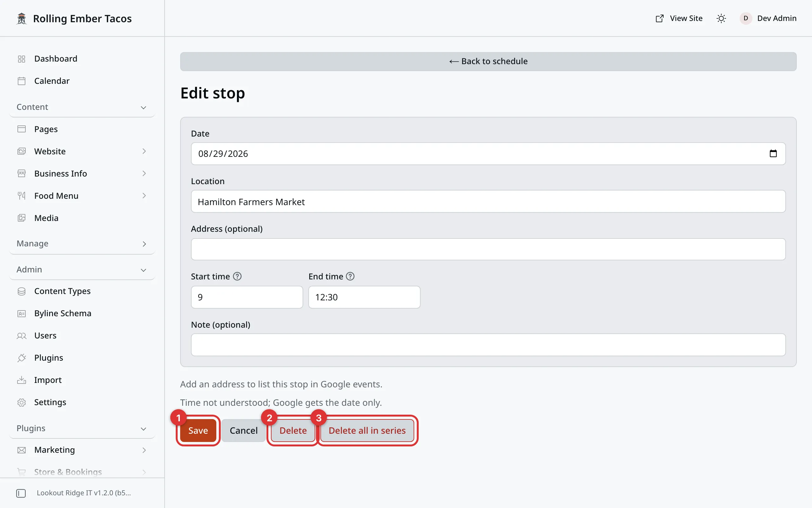812x508 pixels.
Task: Click the Users people icon
Action: click(x=22, y=336)
